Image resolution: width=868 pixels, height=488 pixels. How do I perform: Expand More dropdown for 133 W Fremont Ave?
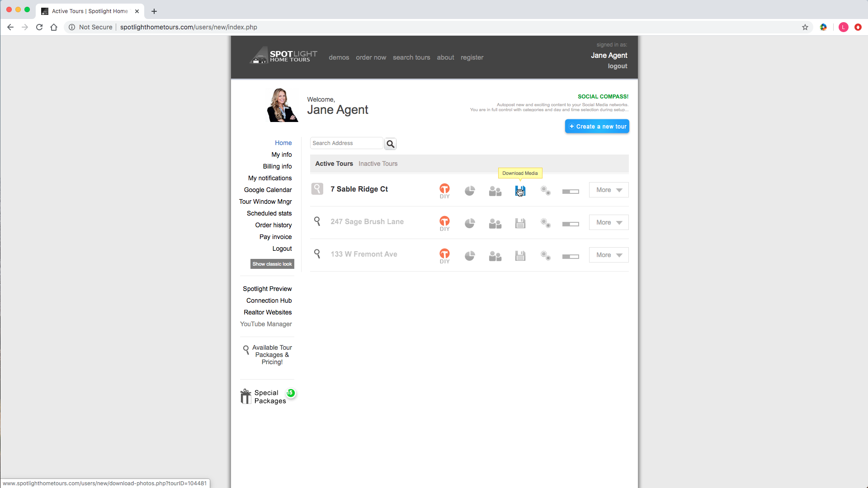pos(609,255)
